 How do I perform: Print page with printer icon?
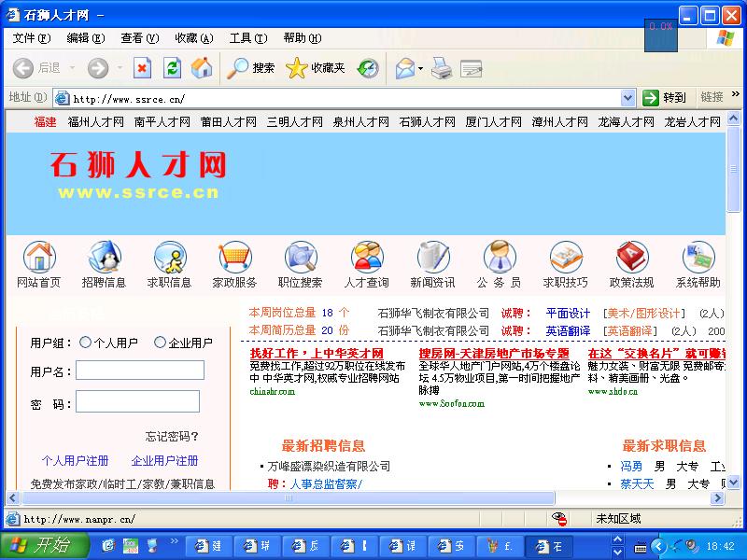pos(442,68)
